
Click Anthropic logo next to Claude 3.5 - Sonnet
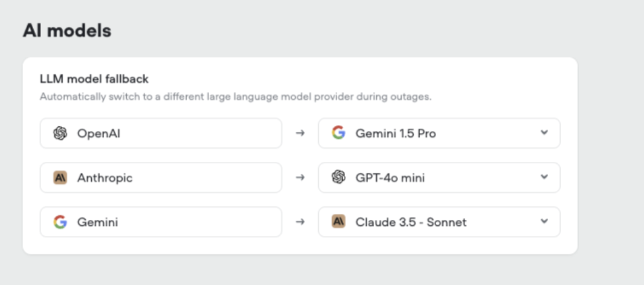[338, 222]
